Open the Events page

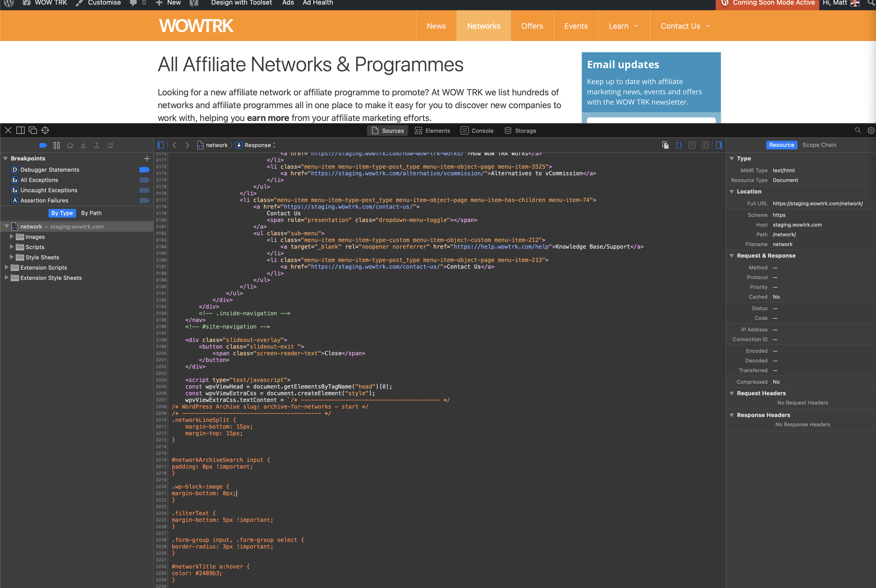576,26
